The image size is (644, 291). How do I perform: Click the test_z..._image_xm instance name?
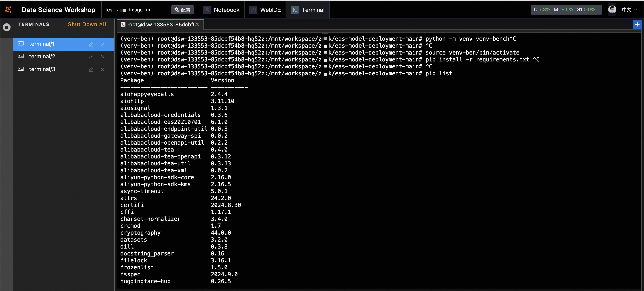pyautogui.click(x=128, y=10)
